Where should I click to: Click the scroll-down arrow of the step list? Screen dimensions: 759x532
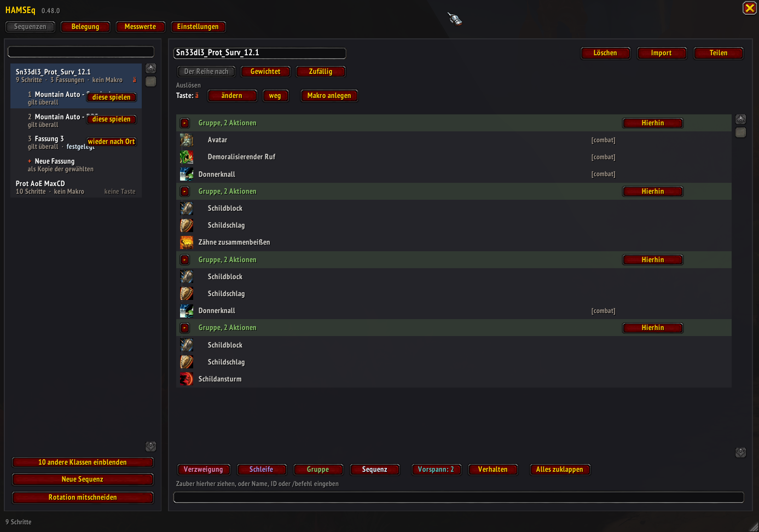coord(741,453)
